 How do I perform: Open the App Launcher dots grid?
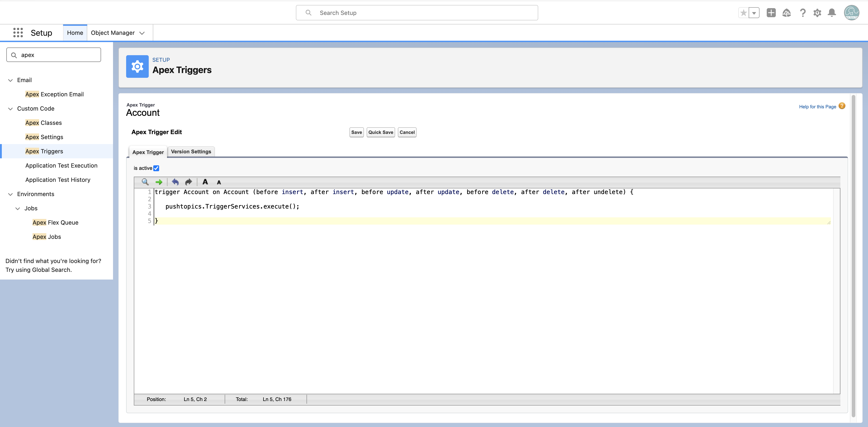coord(18,33)
